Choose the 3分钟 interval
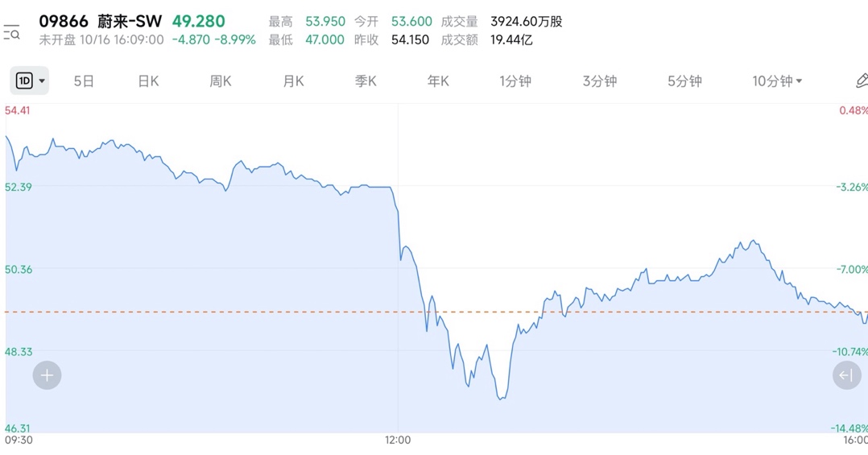This screenshot has height=455, width=868. pyautogui.click(x=600, y=81)
